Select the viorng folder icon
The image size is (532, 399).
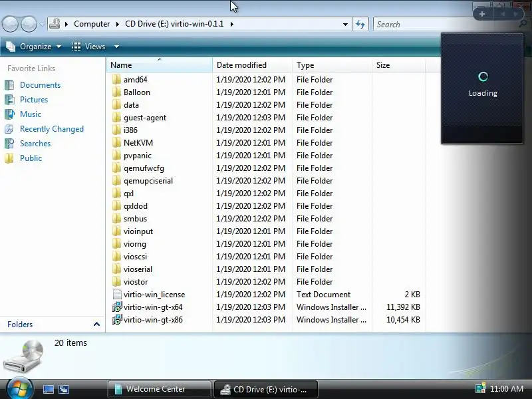(116, 243)
